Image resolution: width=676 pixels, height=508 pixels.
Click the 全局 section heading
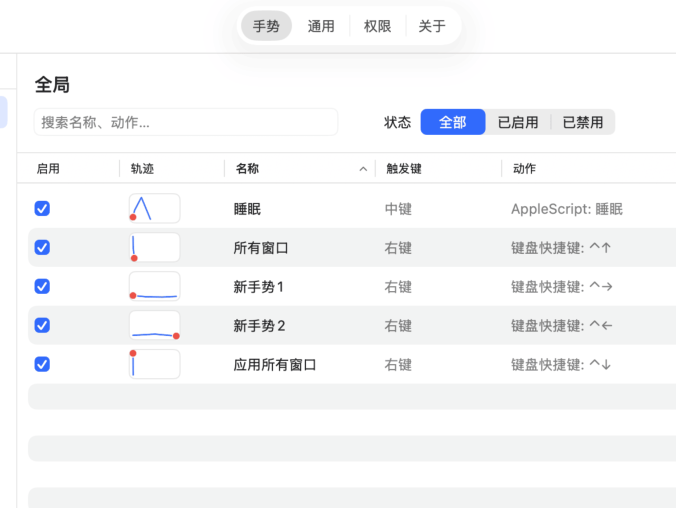[x=52, y=85]
